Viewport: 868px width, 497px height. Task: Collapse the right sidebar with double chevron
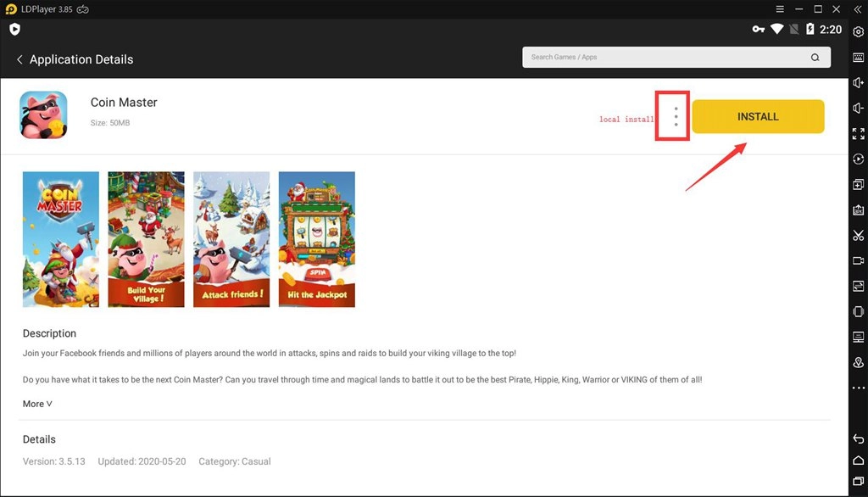pos(858,9)
